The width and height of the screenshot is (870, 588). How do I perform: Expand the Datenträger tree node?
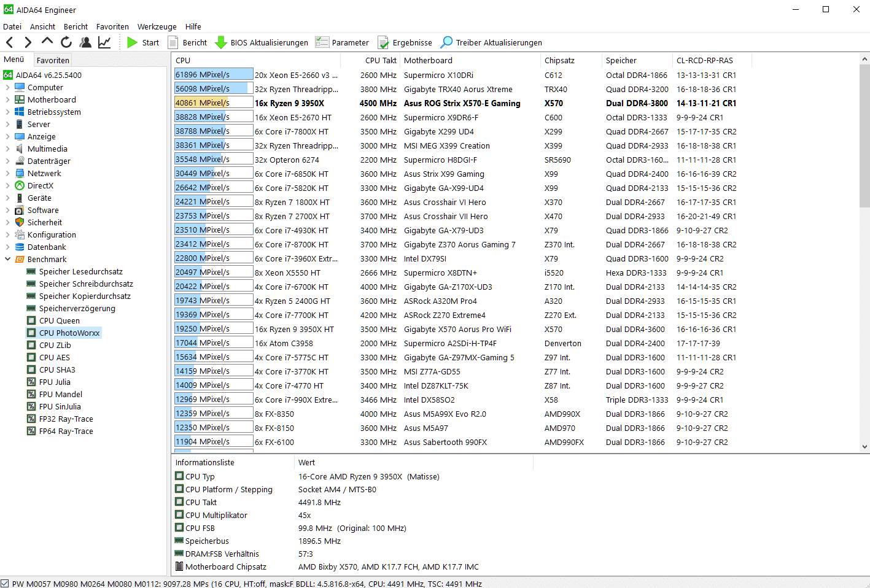pyautogui.click(x=7, y=161)
